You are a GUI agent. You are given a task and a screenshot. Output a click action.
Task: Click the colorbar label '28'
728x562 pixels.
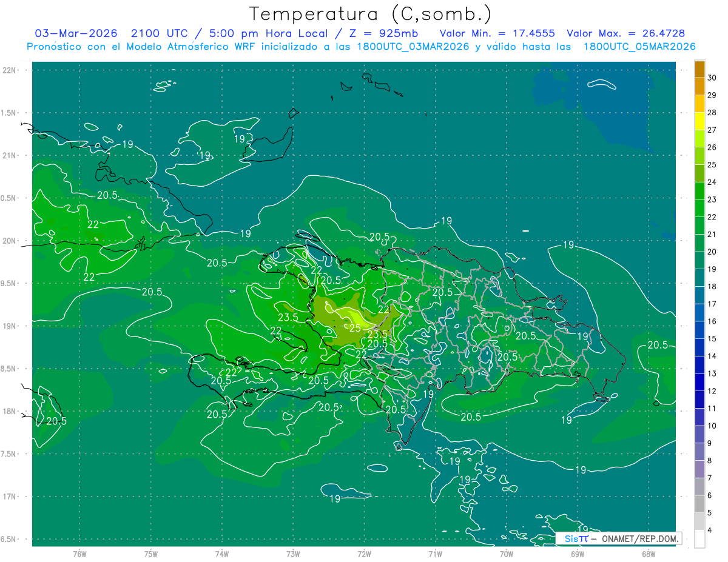click(x=712, y=112)
